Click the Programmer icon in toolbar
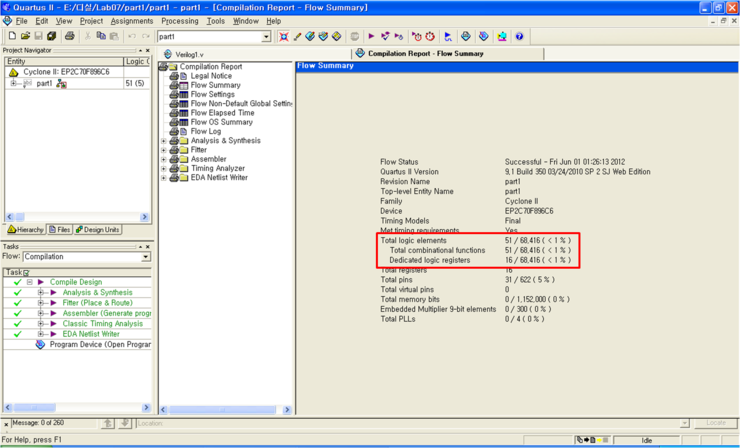 (484, 36)
